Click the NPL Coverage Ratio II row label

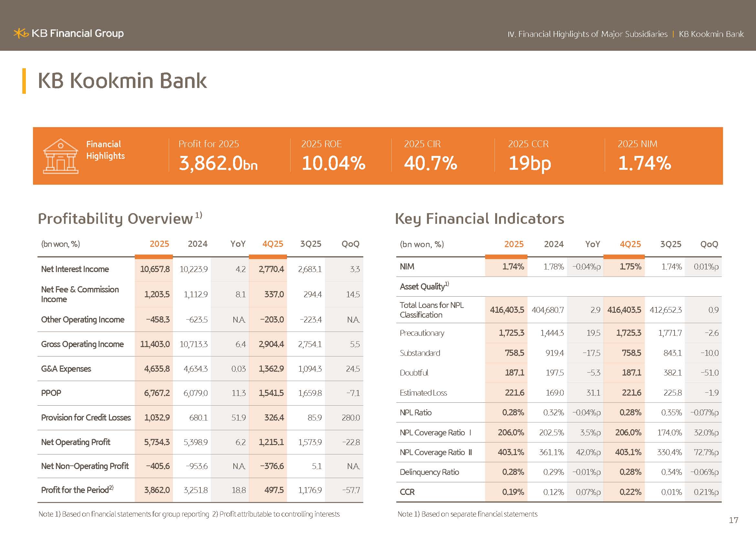click(x=436, y=452)
